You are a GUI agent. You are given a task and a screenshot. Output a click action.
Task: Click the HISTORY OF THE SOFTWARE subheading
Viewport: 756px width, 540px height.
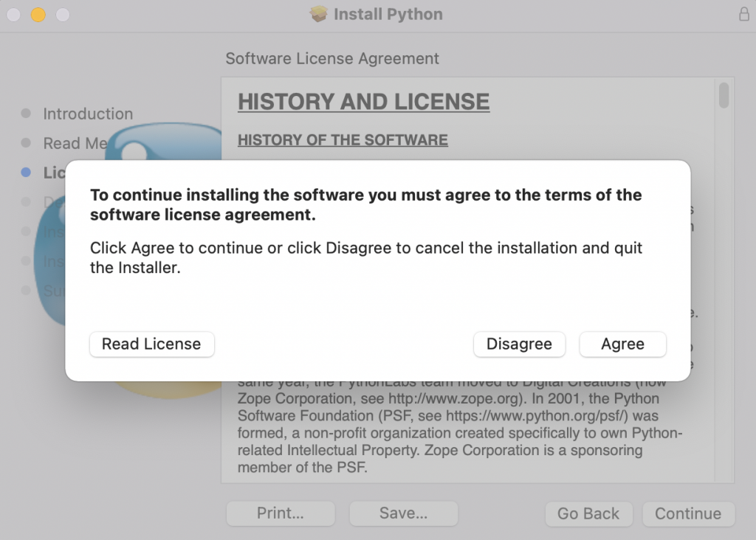click(343, 140)
